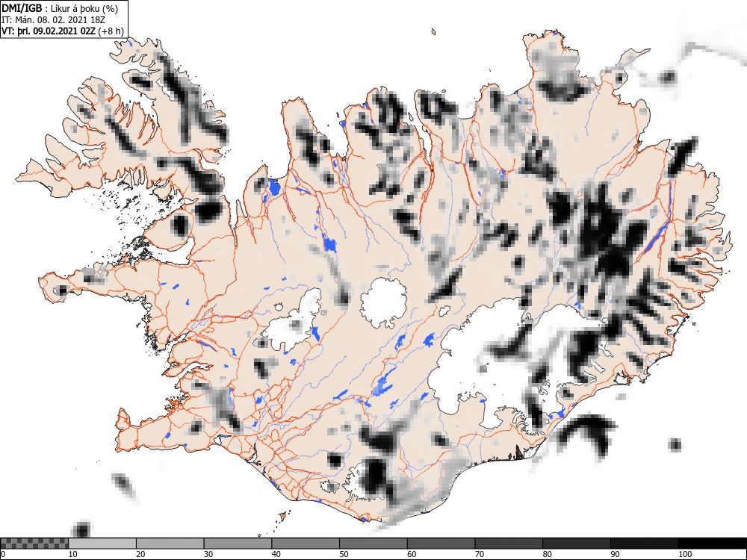Click the 80-90 percent legend swatch

click(x=576, y=544)
